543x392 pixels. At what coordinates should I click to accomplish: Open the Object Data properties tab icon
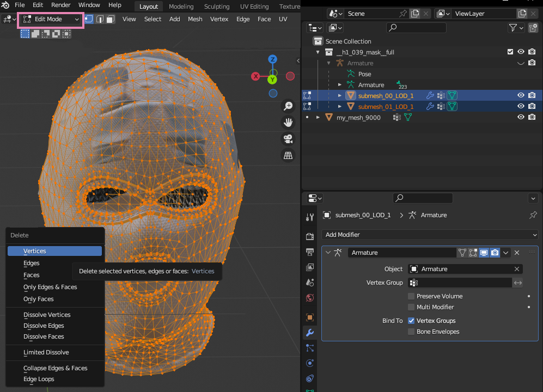(x=310, y=390)
